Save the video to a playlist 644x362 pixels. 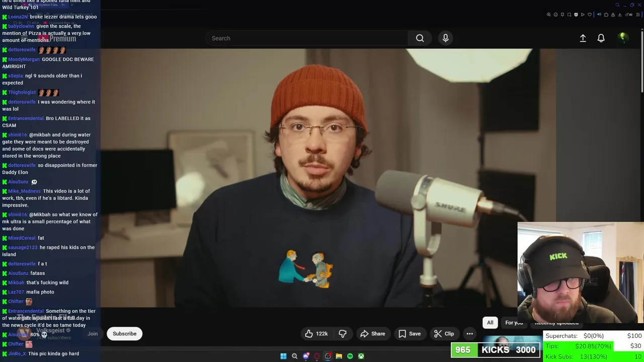(410, 334)
